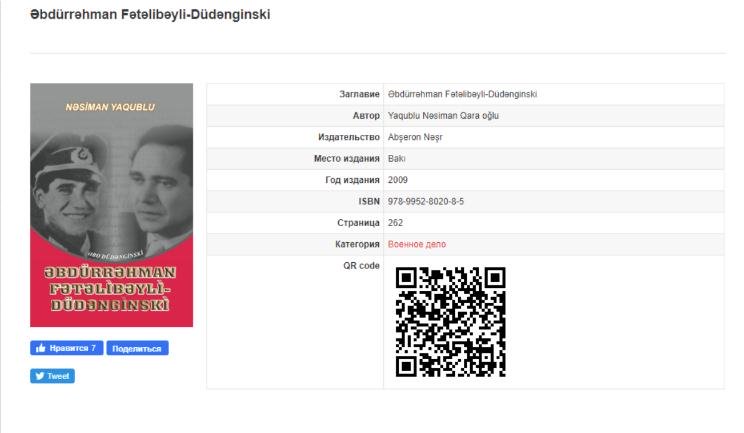
Task: Open the Военное дело category link
Action: pyautogui.click(x=417, y=244)
